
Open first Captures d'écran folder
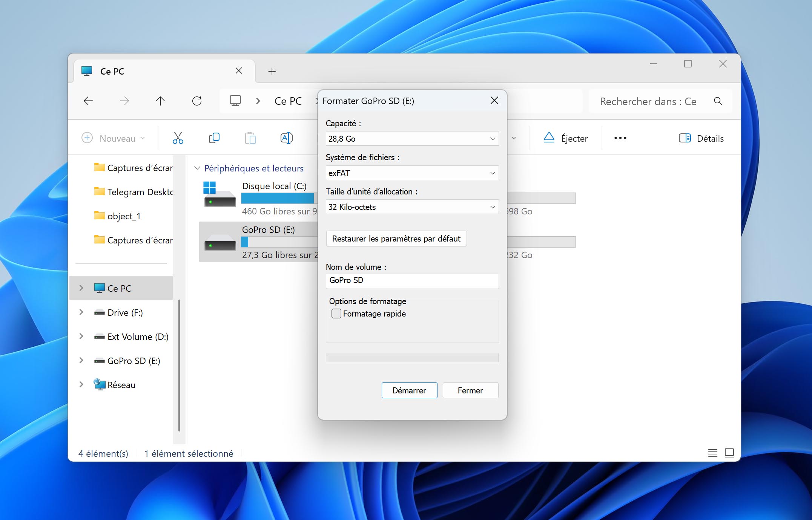click(133, 168)
